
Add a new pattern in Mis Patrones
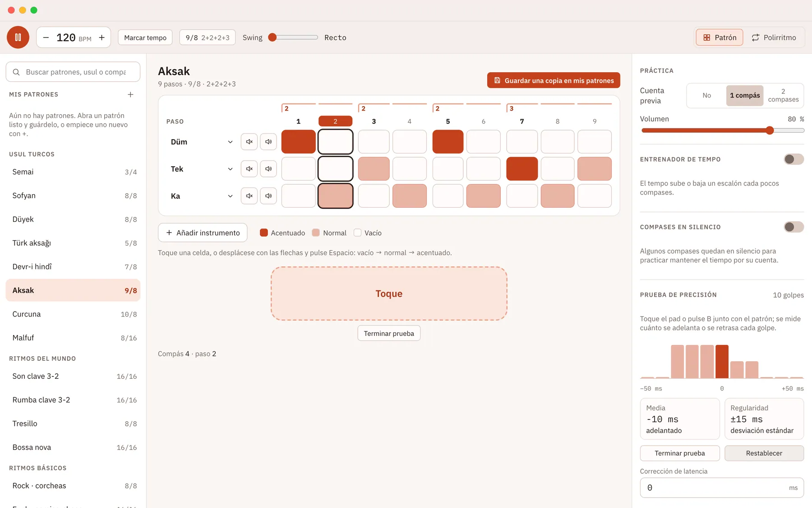tap(130, 94)
